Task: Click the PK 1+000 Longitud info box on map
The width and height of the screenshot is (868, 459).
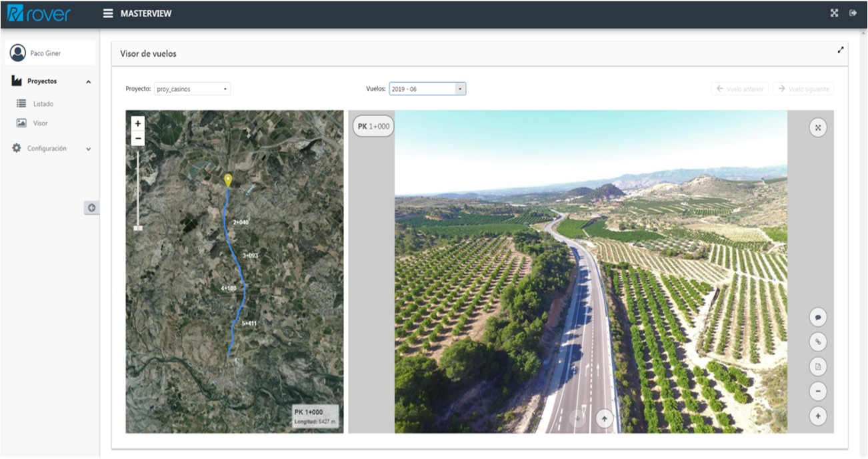Action: click(316, 416)
